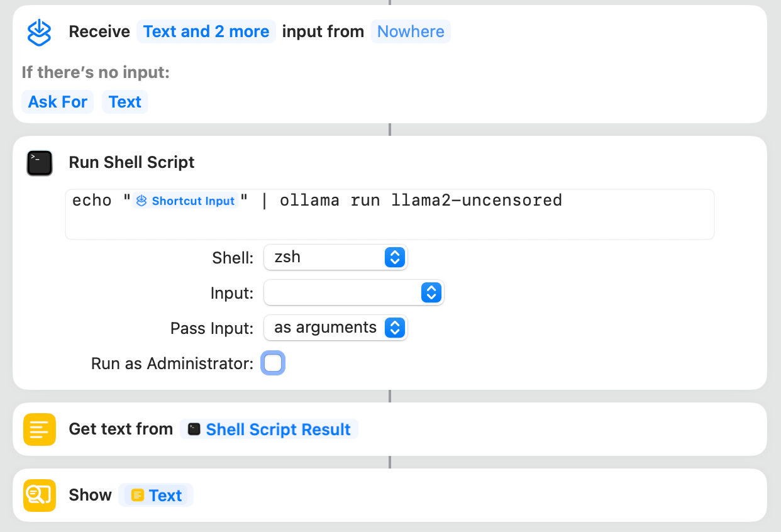Select the Shortcut Input variable token
781x532 pixels.
tap(185, 200)
